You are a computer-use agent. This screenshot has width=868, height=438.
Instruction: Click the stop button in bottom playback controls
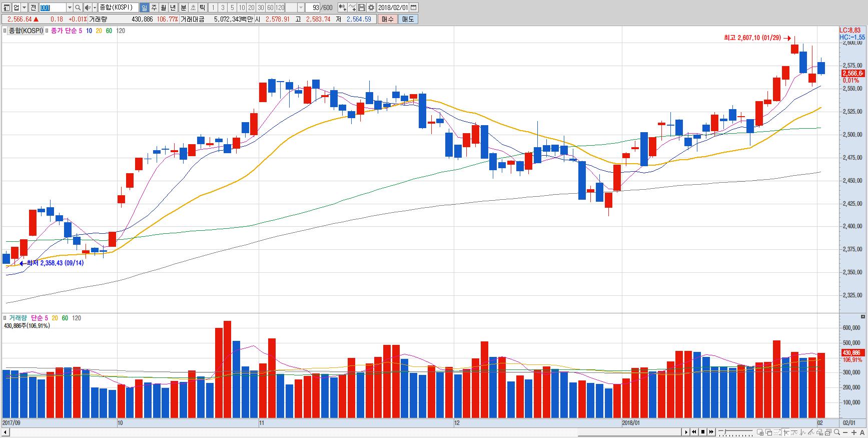(702, 432)
